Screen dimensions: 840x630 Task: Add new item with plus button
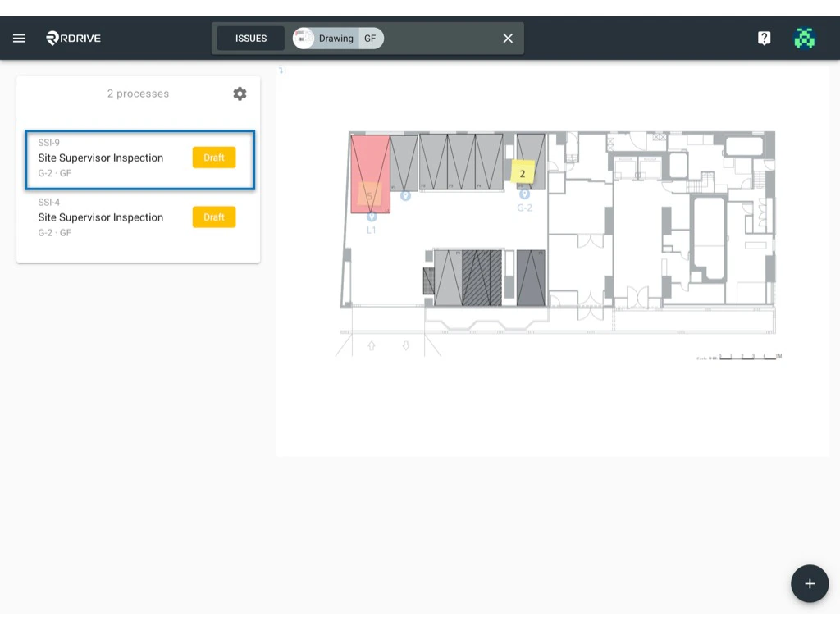click(x=810, y=583)
